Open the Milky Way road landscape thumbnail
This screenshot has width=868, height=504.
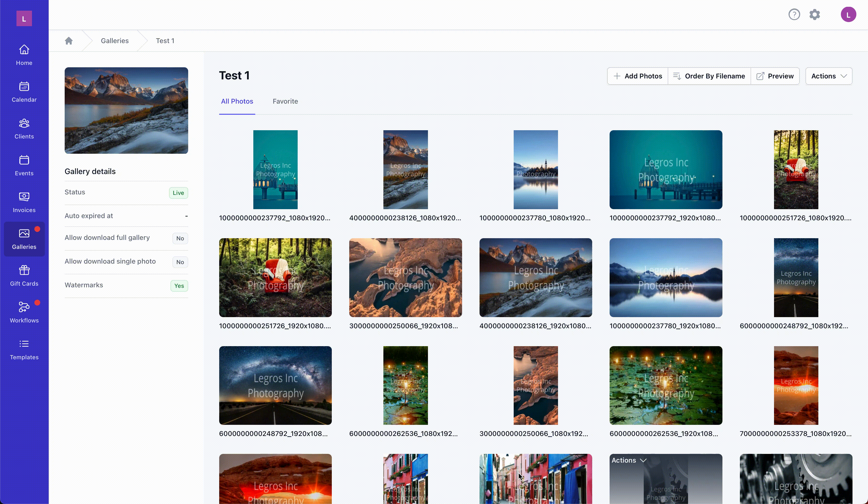275,385
